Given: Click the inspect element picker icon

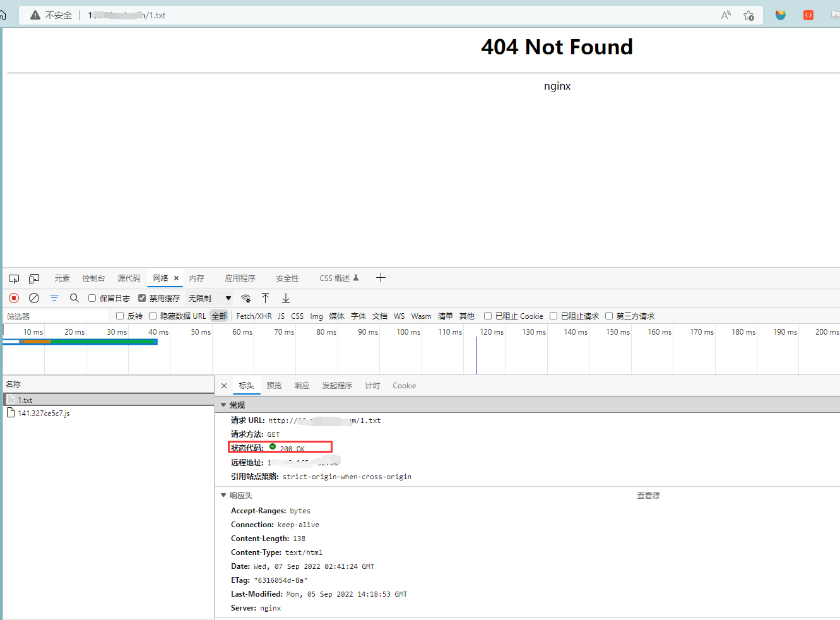Looking at the screenshot, I should pos(14,278).
